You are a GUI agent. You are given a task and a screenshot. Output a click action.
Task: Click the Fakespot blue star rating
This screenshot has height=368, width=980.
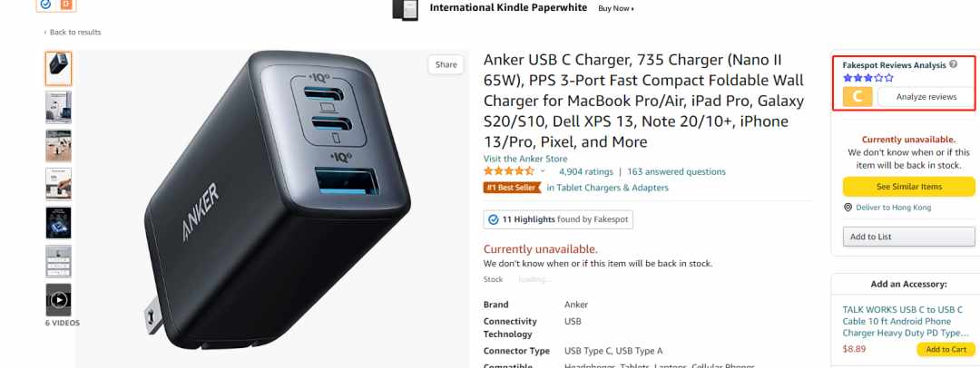pyautogui.click(x=868, y=78)
